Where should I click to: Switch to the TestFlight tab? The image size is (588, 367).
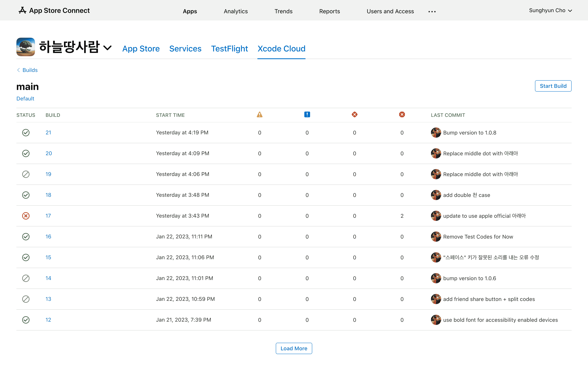tap(229, 48)
